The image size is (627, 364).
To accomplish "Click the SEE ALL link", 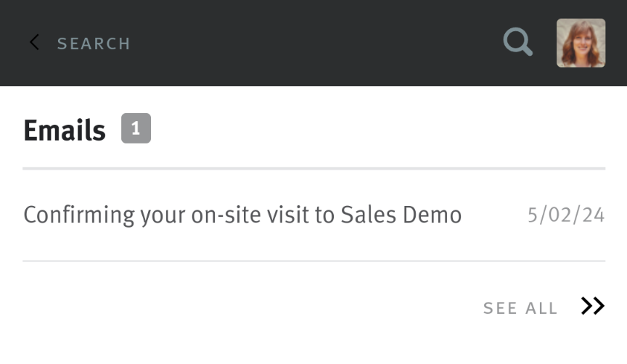I will point(520,308).
